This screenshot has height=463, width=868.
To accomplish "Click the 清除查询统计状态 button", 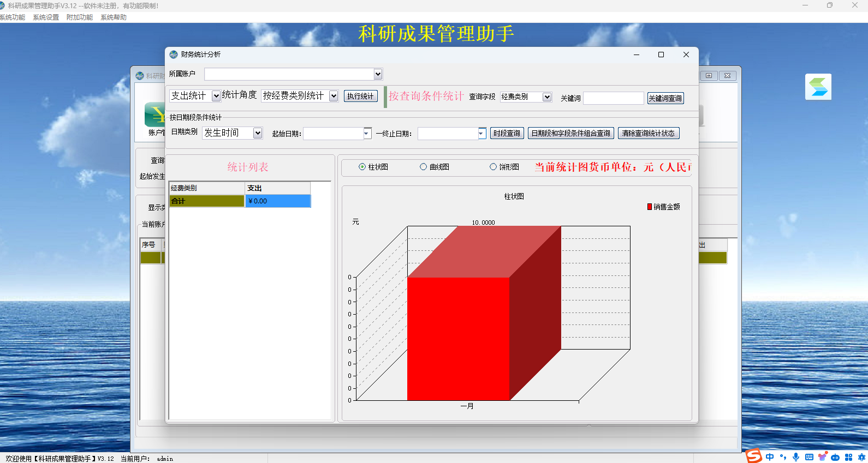I will 649,133.
